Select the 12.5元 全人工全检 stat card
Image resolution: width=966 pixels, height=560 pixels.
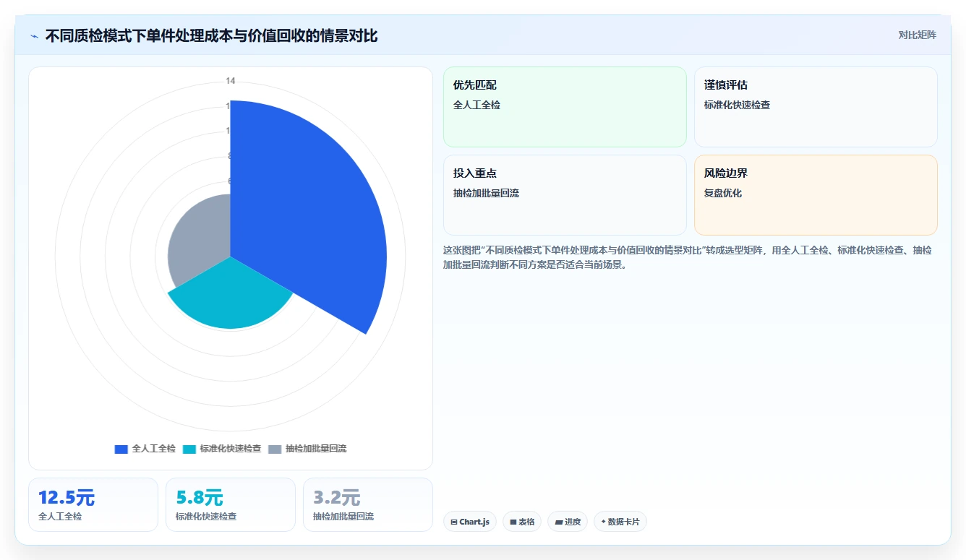(x=93, y=504)
